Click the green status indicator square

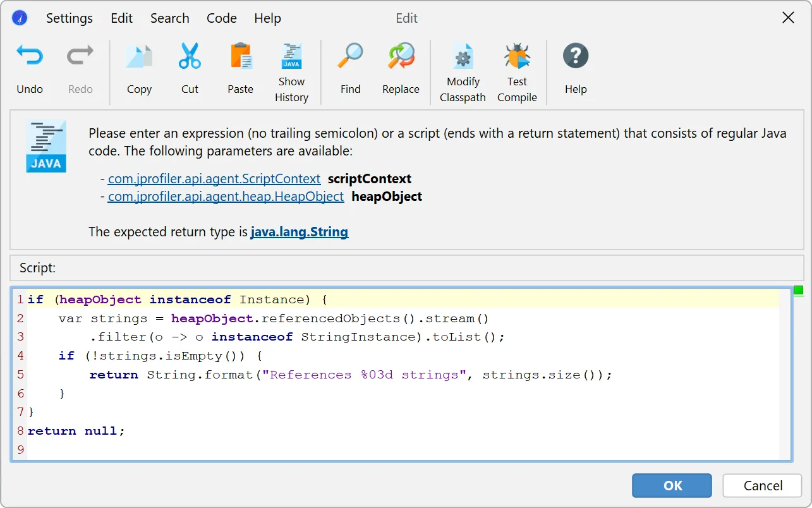click(799, 291)
